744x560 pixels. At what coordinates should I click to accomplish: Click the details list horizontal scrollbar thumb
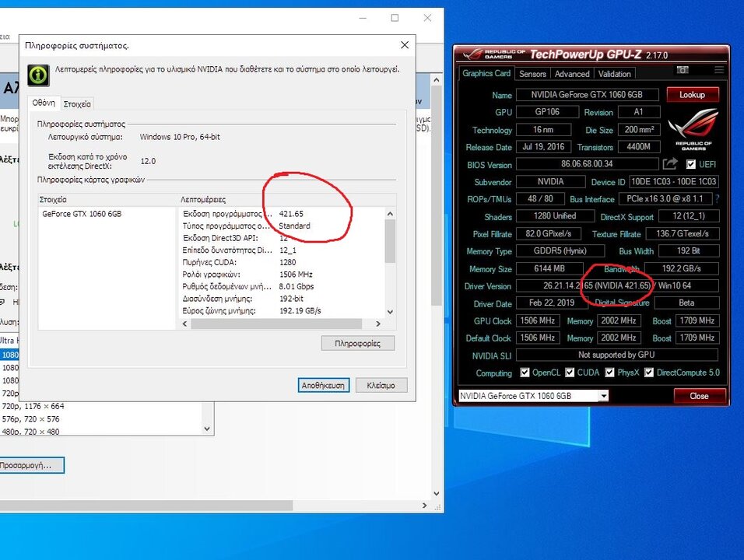(276, 324)
